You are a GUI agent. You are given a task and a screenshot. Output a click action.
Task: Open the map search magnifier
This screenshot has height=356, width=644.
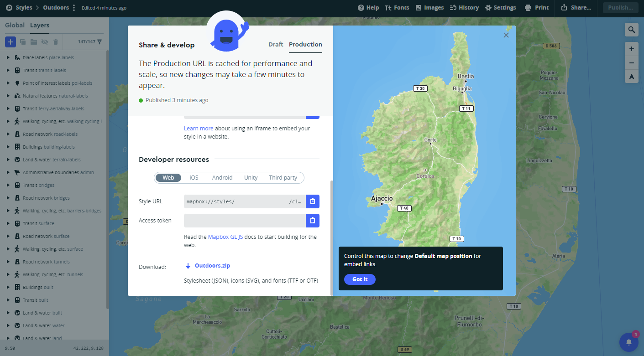pos(632,29)
